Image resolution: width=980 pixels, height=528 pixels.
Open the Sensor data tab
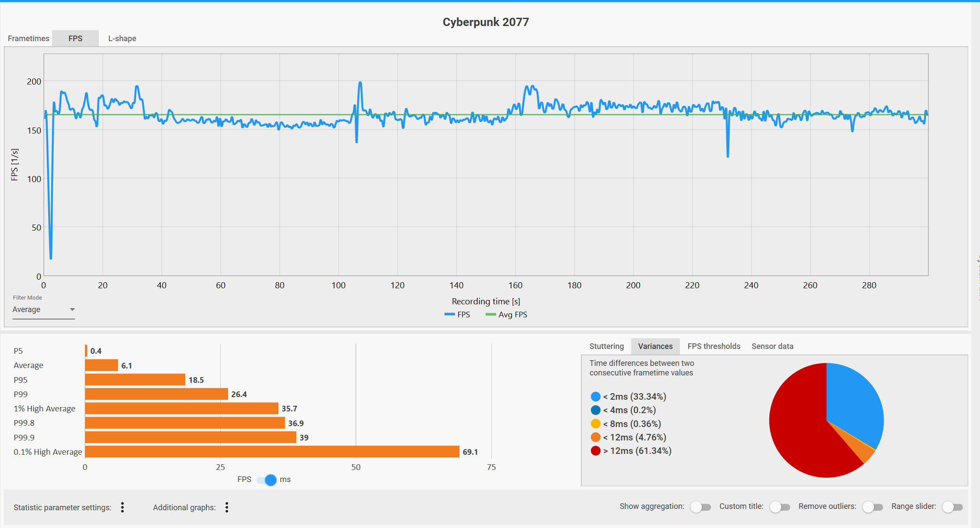[772, 346]
